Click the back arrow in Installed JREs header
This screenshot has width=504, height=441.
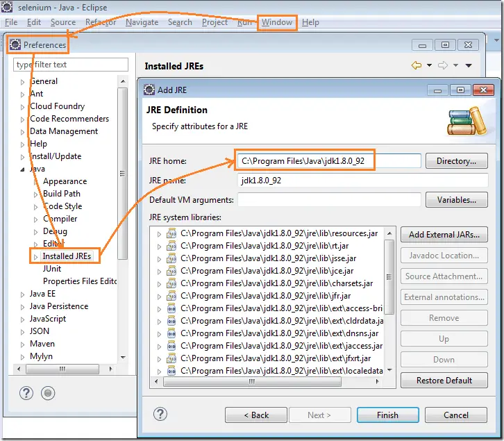click(417, 65)
